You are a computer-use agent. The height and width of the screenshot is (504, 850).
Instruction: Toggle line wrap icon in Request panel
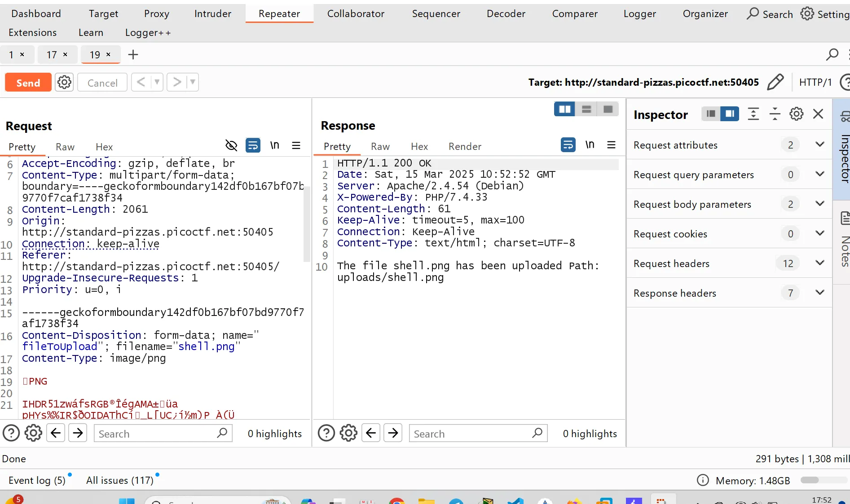[x=253, y=145]
